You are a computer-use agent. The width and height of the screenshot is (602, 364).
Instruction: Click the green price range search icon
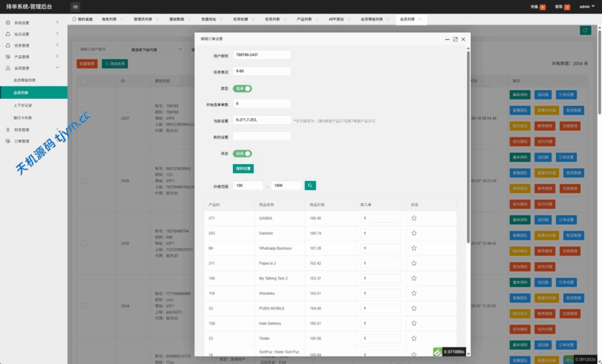310,185
